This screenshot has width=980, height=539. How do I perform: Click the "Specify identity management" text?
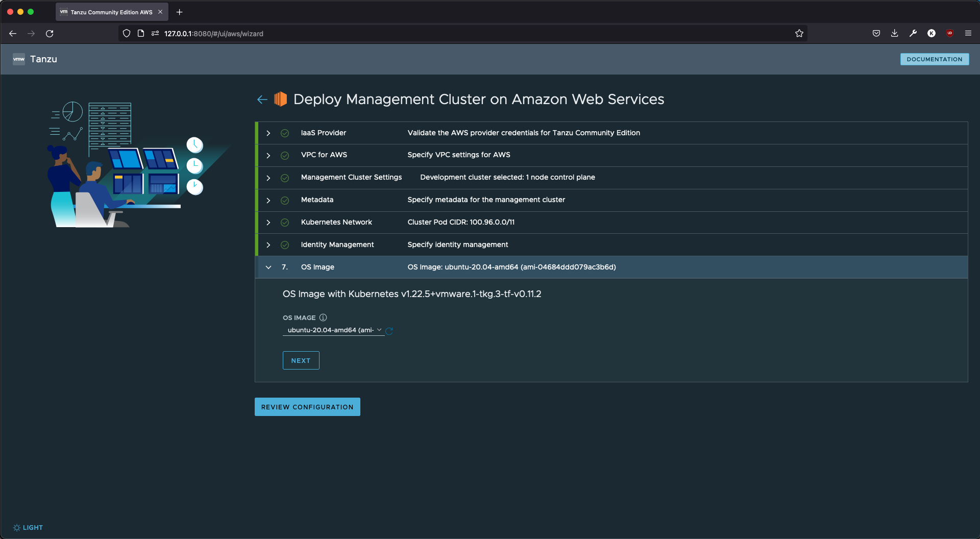coord(458,244)
